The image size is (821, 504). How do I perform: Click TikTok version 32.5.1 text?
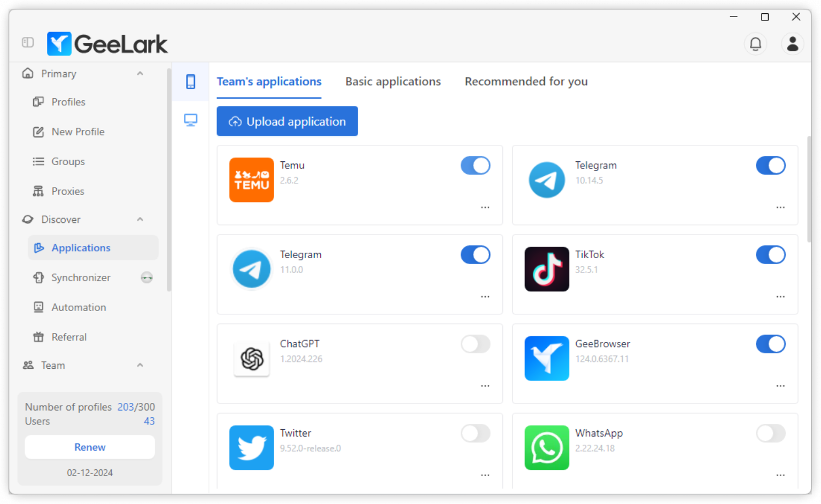(586, 270)
